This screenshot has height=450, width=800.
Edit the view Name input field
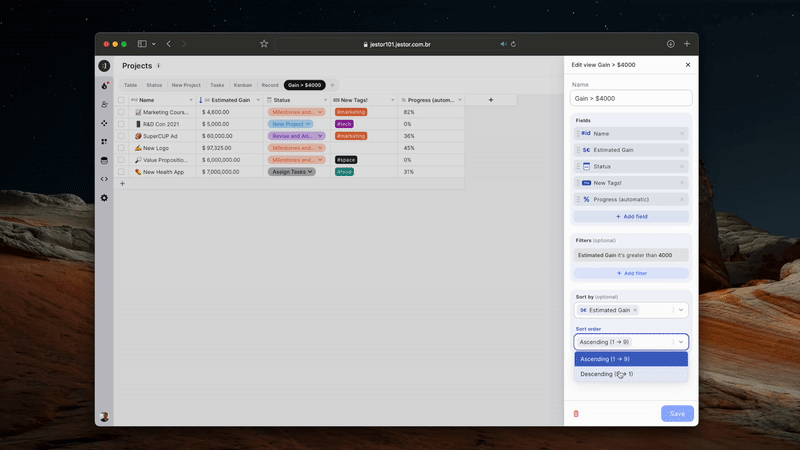pyautogui.click(x=631, y=98)
